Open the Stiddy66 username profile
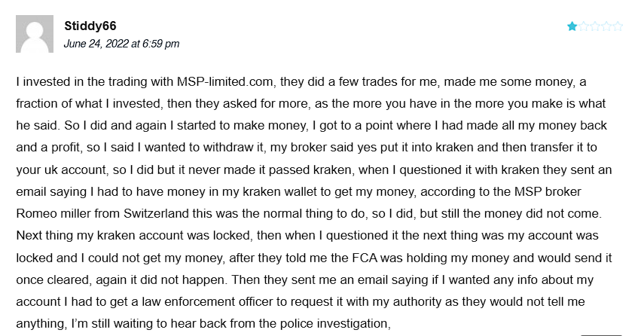644x336 pixels. (90, 26)
